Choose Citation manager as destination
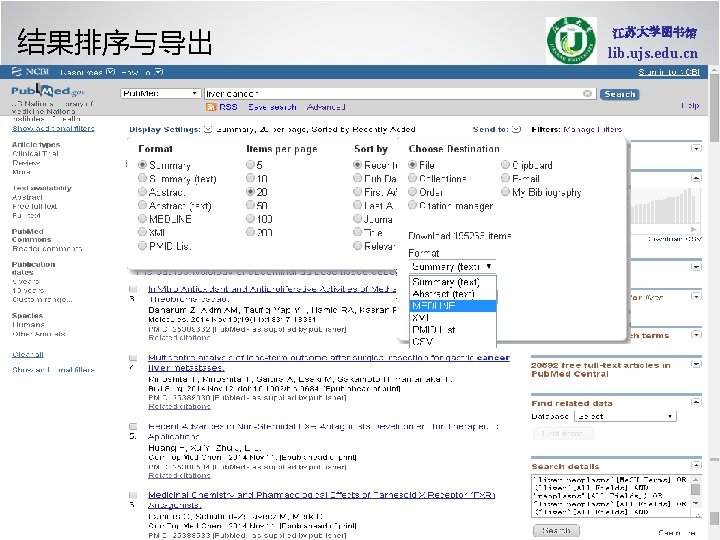 coord(412,205)
